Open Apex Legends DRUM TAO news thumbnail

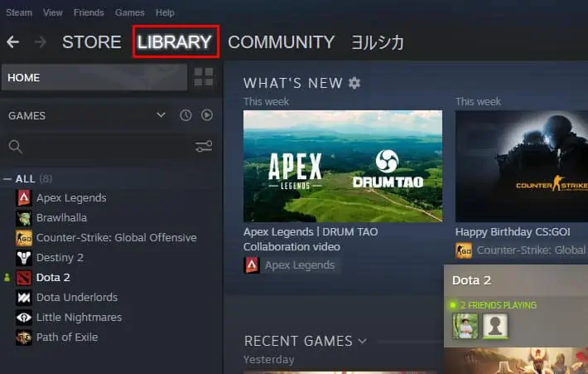tap(342, 166)
